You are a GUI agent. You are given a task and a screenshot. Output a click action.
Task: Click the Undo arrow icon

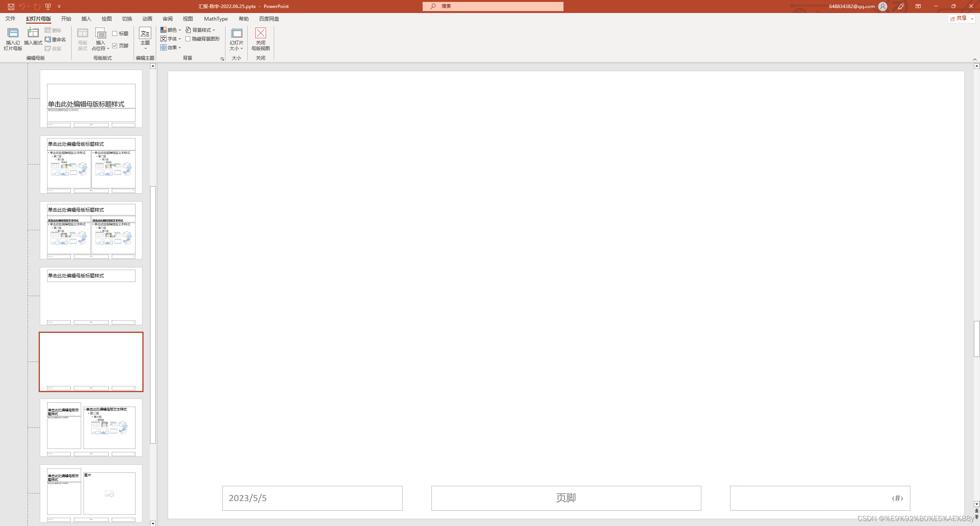[x=22, y=7]
